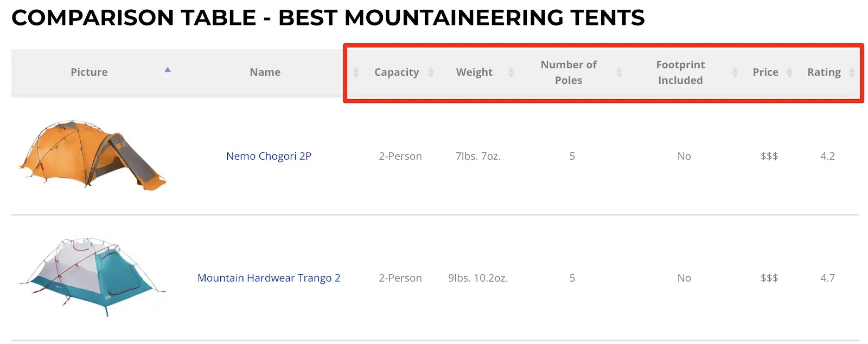Click the Picture column sort arrow
The height and width of the screenshot is (344, 868).
tap(168, 70)
